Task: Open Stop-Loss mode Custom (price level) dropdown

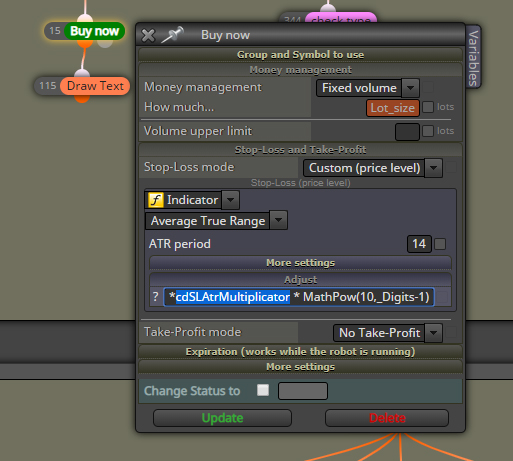Action: tap(373, 168)
